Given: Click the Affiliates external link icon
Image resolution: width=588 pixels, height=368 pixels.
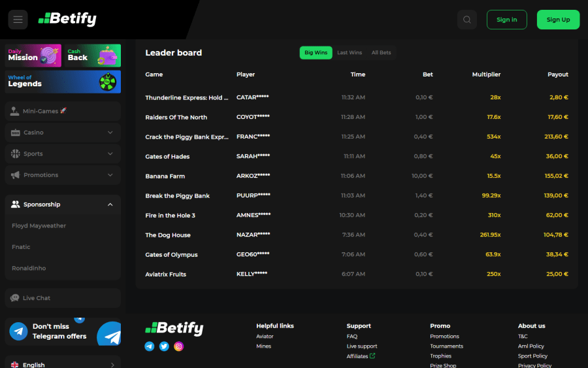Looking at the screenshot, I should (x=372, y=356).
